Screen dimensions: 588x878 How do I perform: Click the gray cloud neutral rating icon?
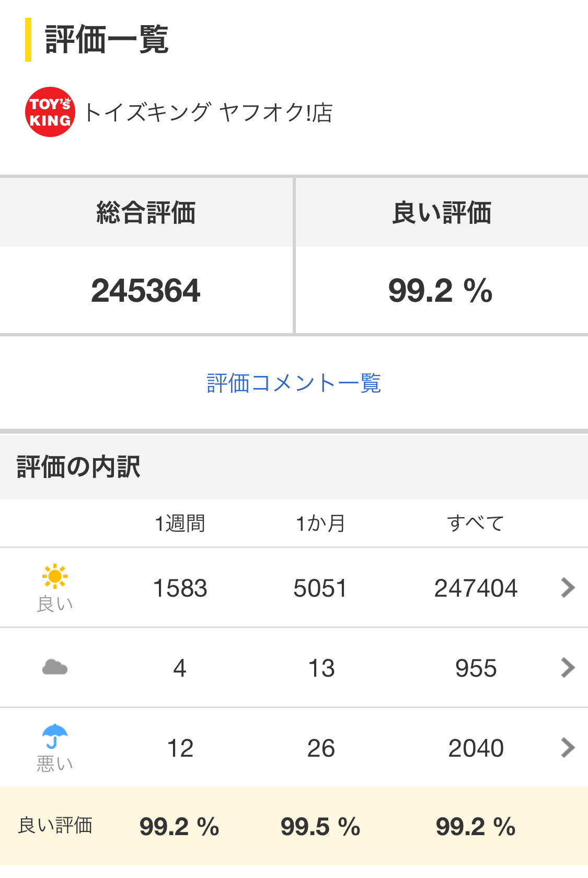pos(54,667)
